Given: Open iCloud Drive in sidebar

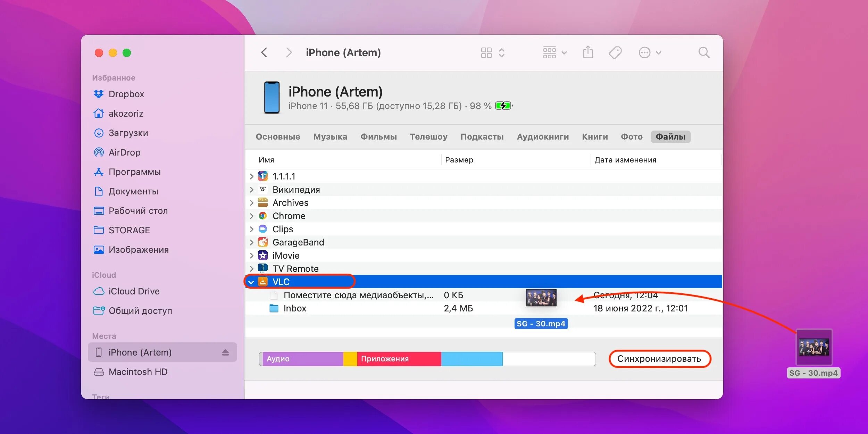Looking at the screenshot, I should click(x=134, y=291).
